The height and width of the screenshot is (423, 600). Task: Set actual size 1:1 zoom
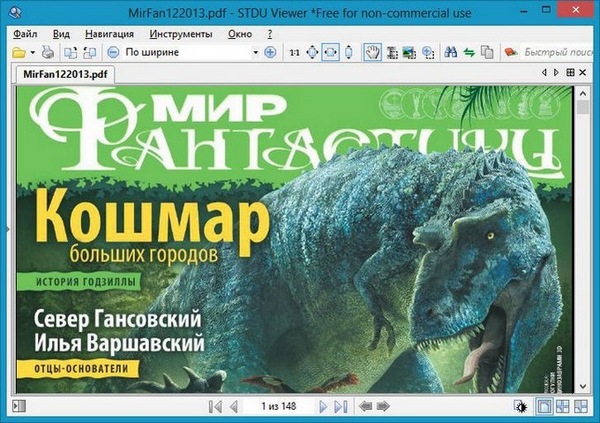[x=294, y=52]
